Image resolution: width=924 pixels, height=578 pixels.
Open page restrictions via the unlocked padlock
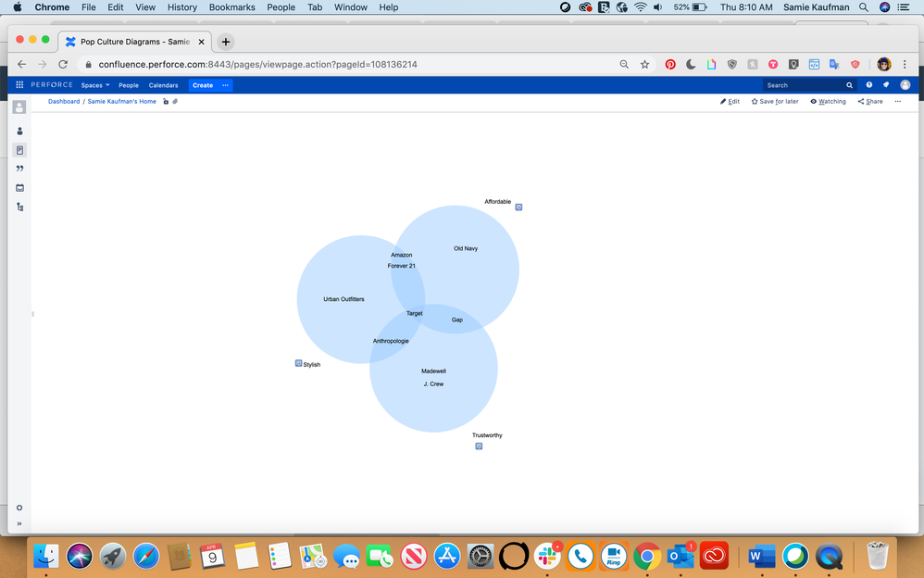click(166, 102)
